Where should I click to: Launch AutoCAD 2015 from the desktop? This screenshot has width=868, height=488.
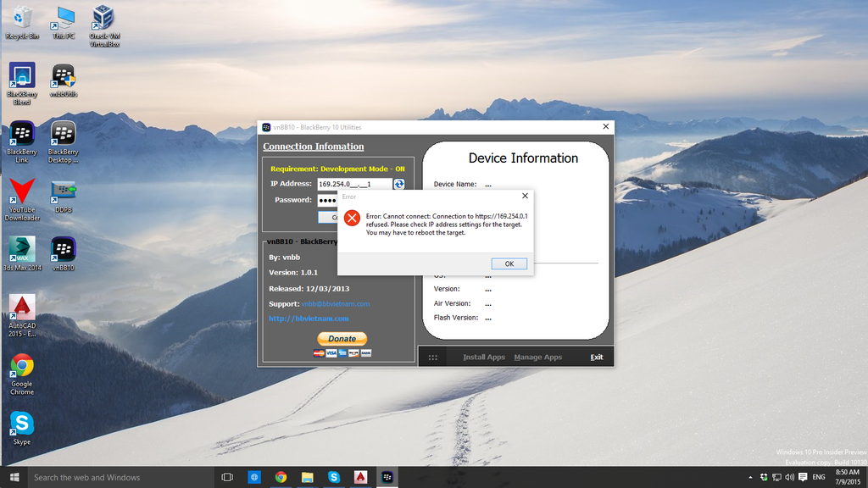click(22, 316)
